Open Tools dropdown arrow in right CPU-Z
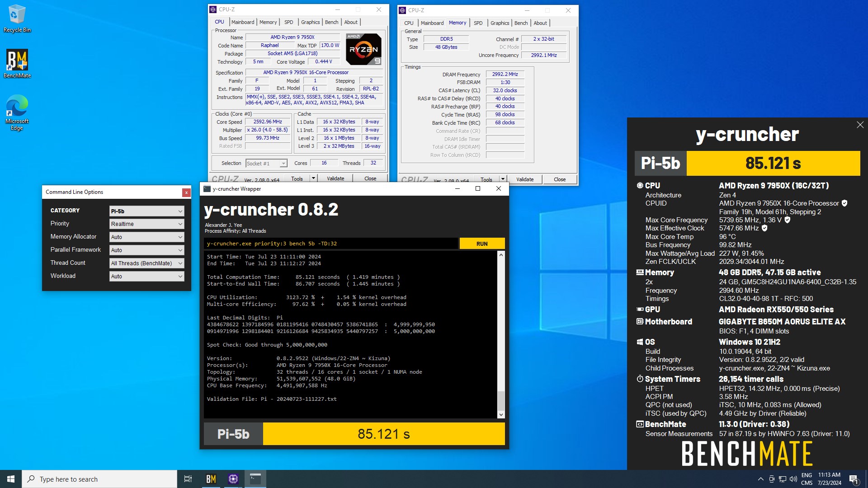 (x=502, y=179)
